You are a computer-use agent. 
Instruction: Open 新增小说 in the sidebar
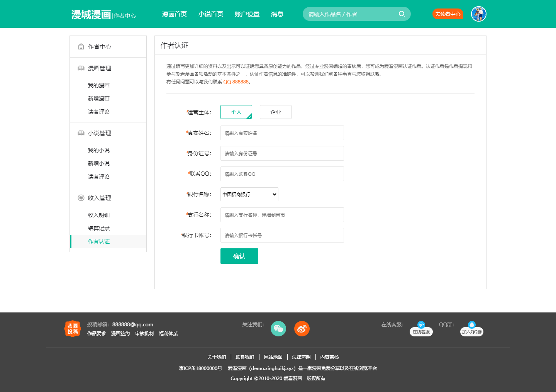(x=99, y=163)
